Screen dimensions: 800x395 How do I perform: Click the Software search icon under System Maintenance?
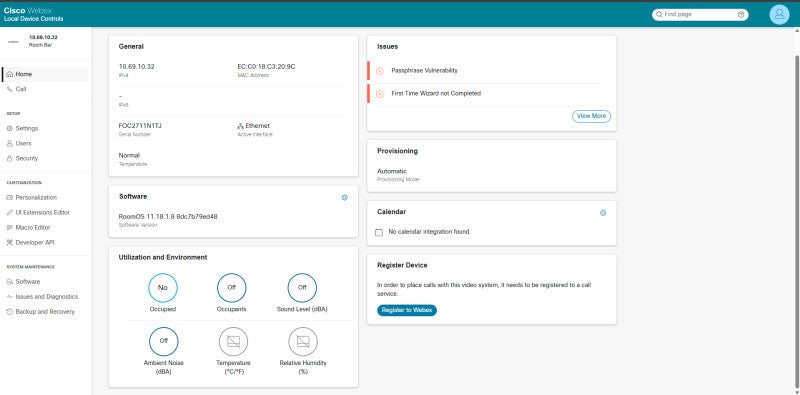(x=9, y=282)
